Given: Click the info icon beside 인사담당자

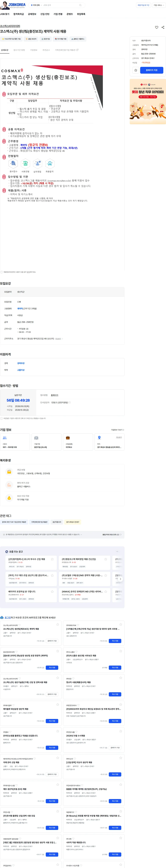Looking at the screenshot, I should click(70, 402).
